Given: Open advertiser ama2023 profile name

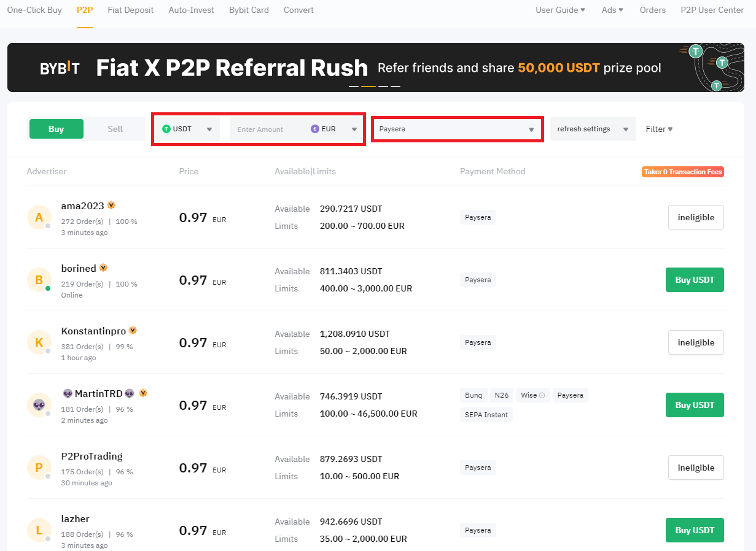Looking at the screenshot, I should pos(83,206).
